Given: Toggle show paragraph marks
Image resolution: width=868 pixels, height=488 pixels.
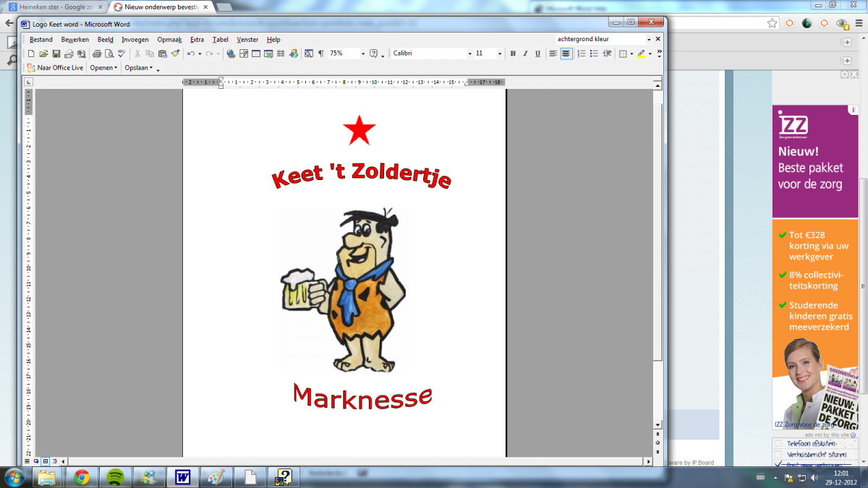Looking at the screenshot, I should point(320,53).
